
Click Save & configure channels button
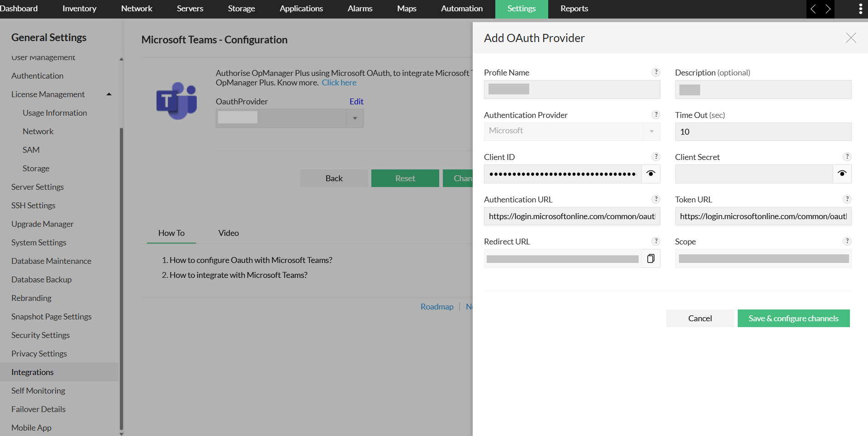click(794, 318)
